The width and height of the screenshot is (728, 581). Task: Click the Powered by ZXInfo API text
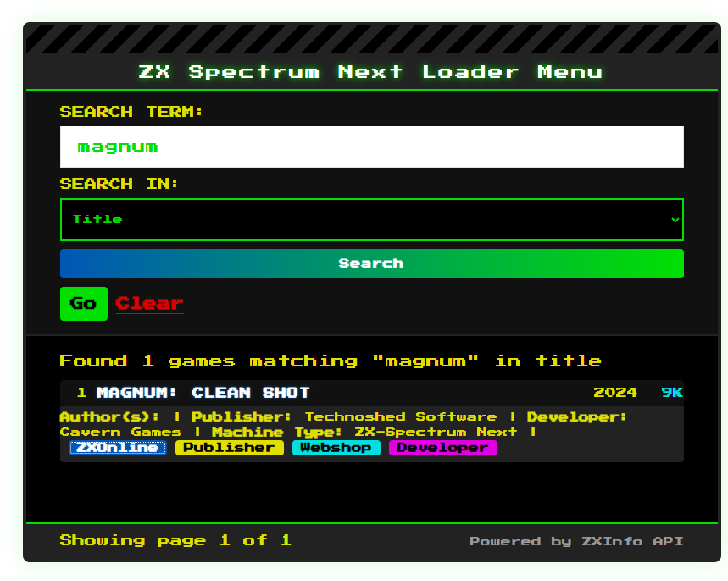click(575, 541)
